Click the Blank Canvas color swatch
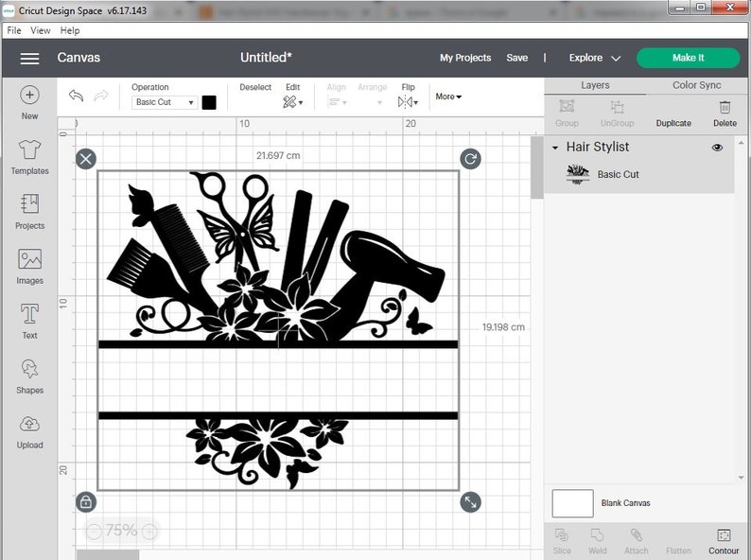751x560 pixels. coord(572,503)
